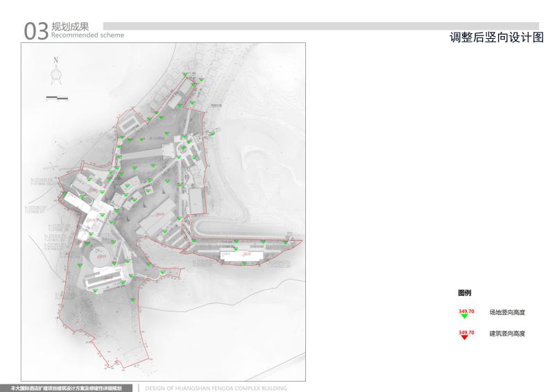
Task: Click "DESIGN OF HUANGSHAN FENGDA COMPLEX BUILDING" footer text
Action: click(216, 388)
